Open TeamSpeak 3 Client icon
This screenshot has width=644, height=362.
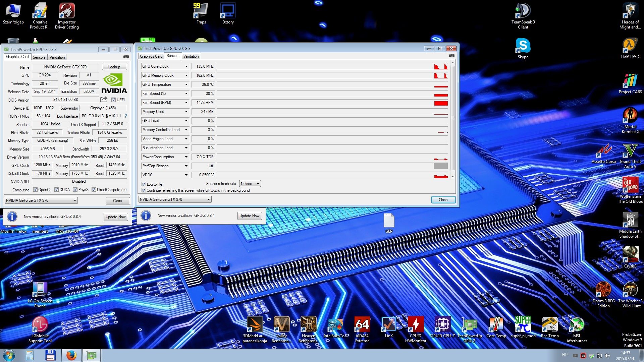(523, 16)
